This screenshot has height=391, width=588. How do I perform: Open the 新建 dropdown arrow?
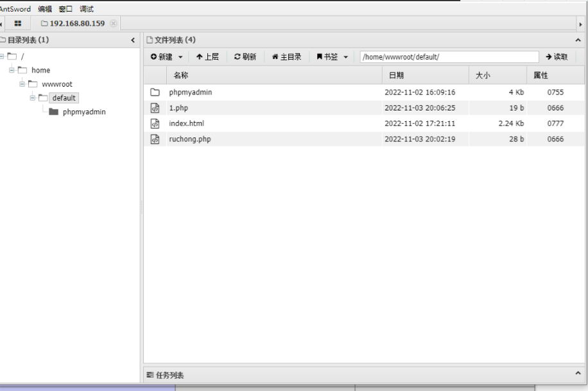tap(180, 57)
